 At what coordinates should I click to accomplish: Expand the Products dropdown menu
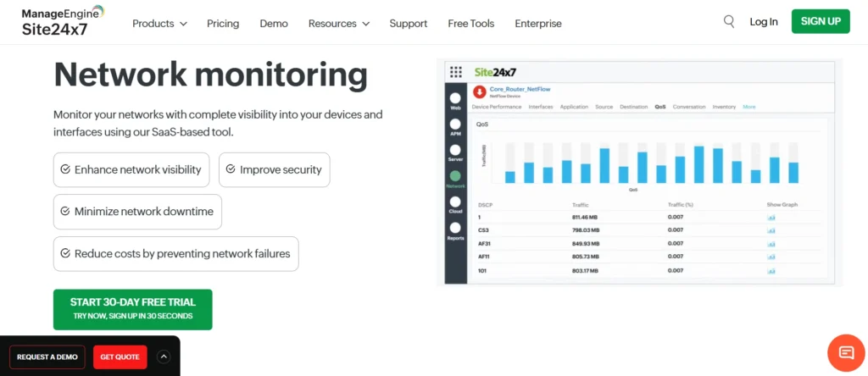[x=159, y=23]
